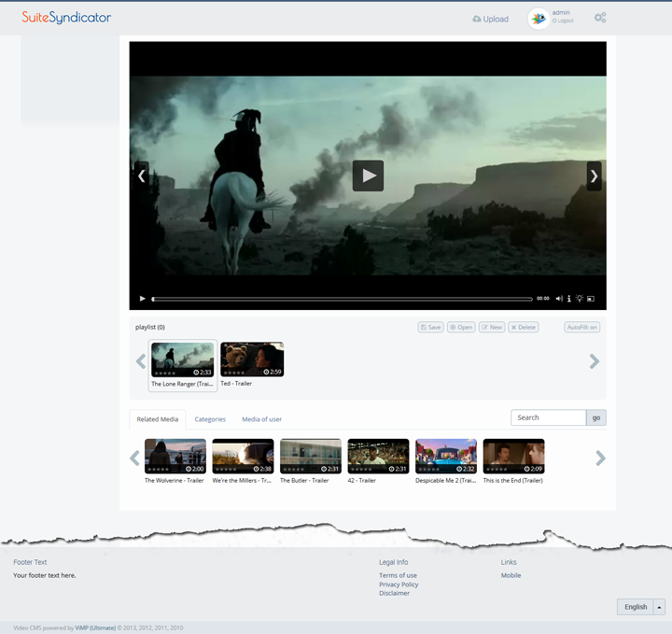Mute the player volume icon
The height and width of the screenshot is (634, 672).
click(x=559, y=299)
